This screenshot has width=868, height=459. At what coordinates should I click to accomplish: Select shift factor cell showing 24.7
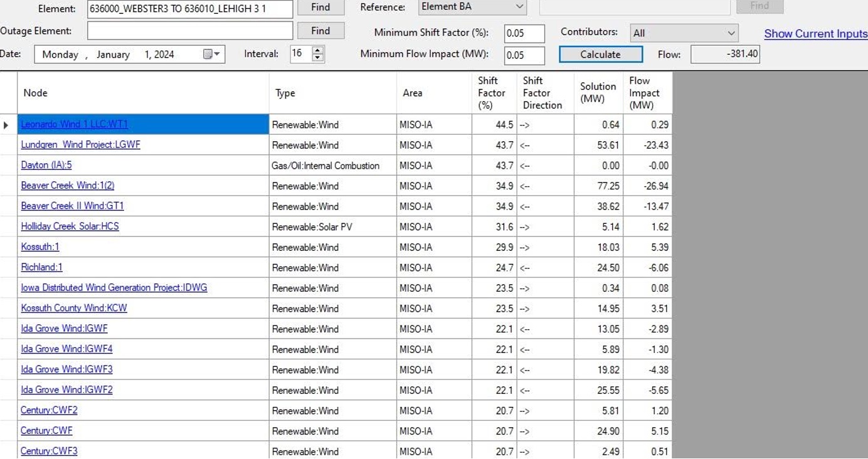click(494, 268)
